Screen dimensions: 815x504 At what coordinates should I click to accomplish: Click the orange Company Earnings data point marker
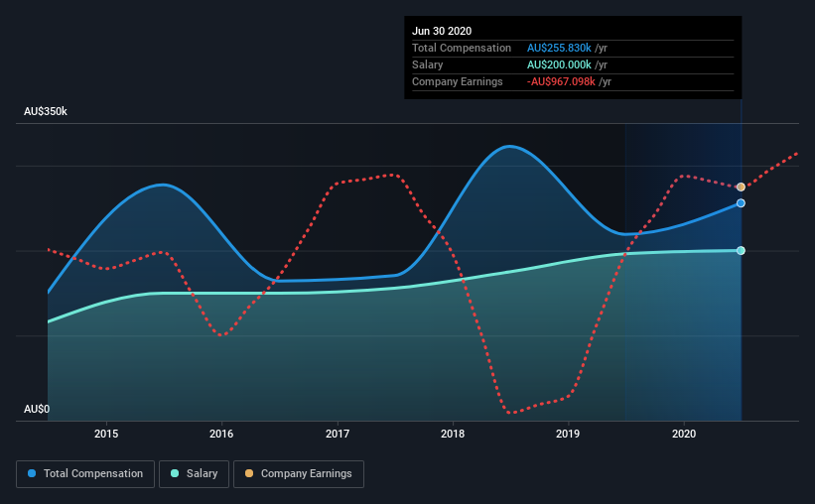tap(741, 188)
